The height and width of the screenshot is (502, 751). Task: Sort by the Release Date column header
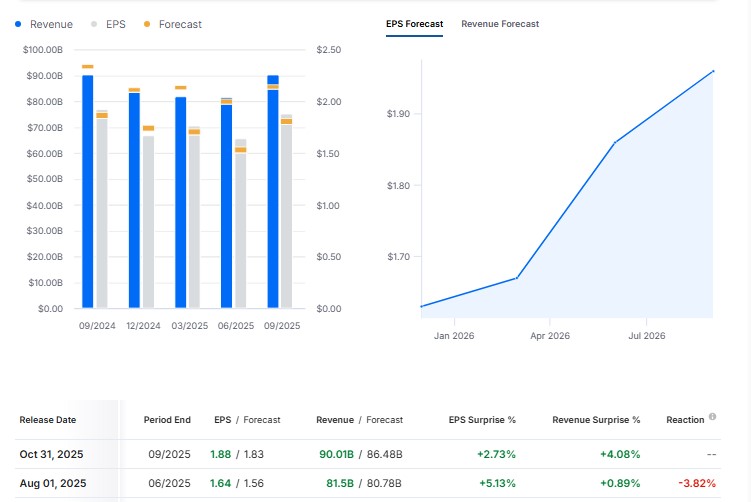(x=47, y=420)
